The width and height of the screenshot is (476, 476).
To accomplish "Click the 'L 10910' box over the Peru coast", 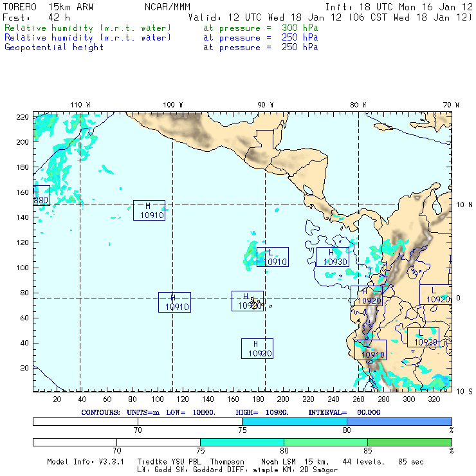I will tap(371, 350).
